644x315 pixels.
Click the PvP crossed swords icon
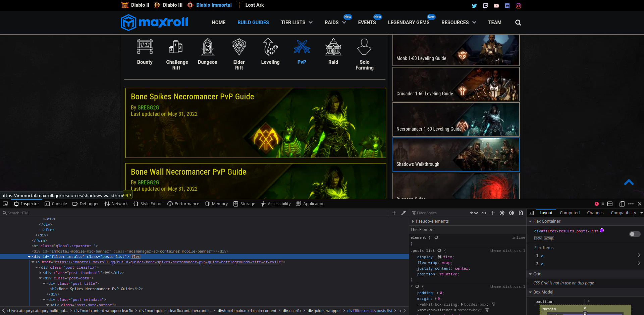(302, 47)
